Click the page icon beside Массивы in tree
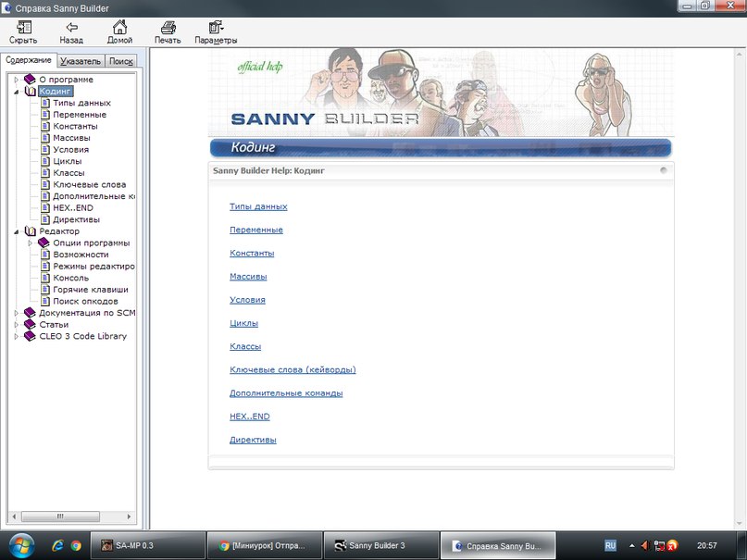 tap(45, 138)
